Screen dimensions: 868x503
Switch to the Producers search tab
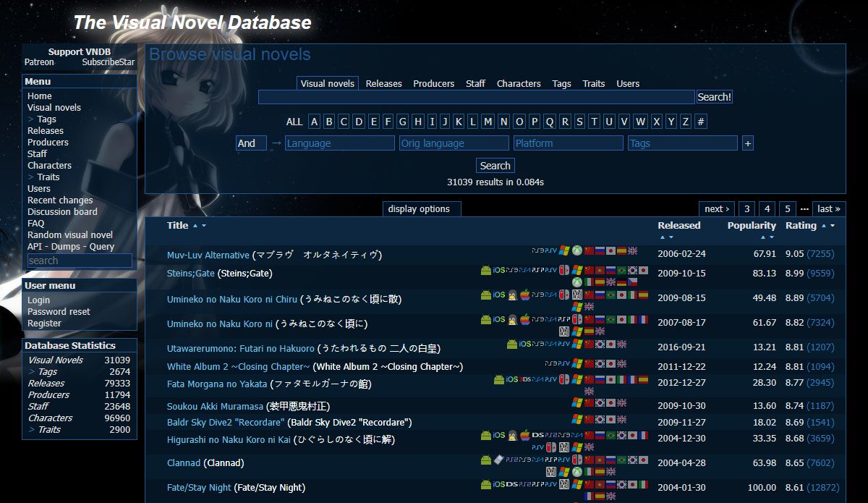click(x=434, y=84)
